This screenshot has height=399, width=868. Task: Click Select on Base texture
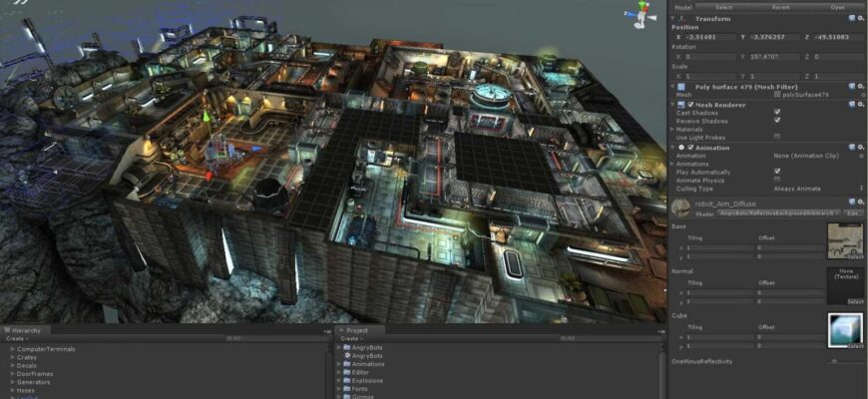tap(855, 256)
